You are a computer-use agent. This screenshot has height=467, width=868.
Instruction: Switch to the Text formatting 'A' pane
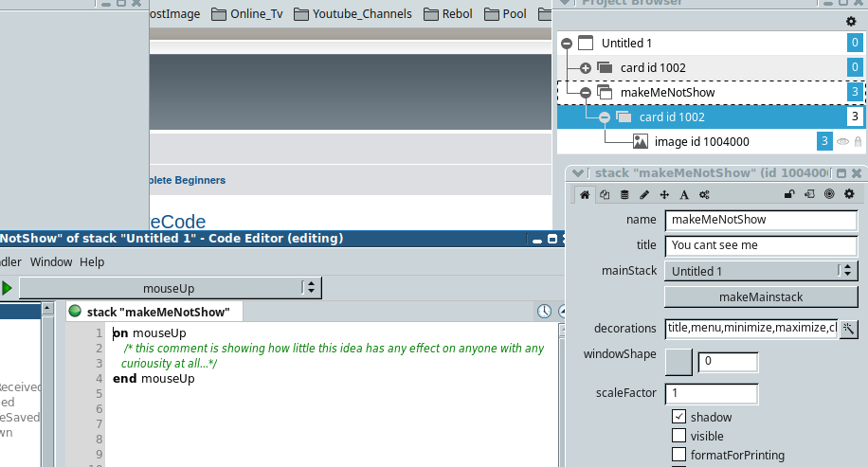684,194
